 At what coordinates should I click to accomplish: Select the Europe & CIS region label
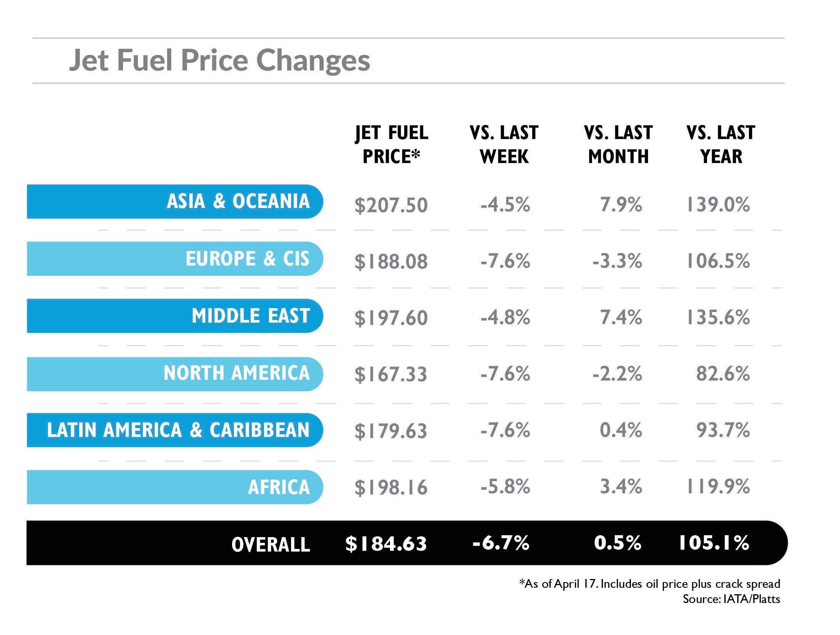(248, 259)
